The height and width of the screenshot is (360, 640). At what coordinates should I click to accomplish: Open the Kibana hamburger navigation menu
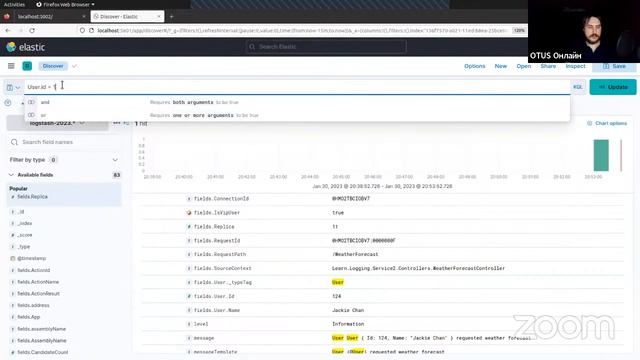tap(11, 66)
